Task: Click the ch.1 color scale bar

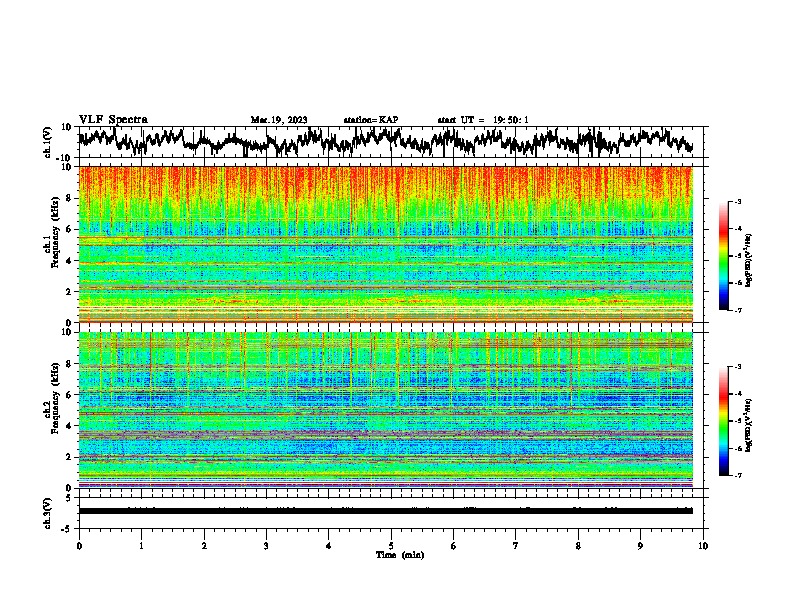Action: 723,256
